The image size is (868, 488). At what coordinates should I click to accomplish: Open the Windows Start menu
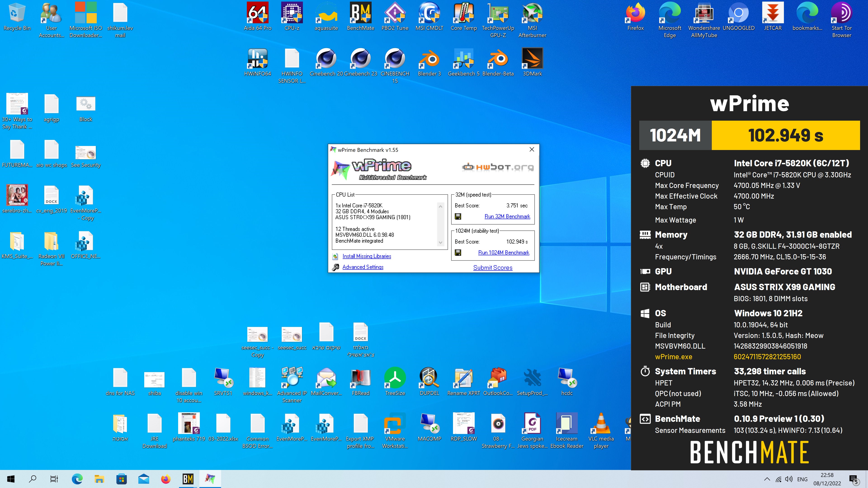click(11, 479)
